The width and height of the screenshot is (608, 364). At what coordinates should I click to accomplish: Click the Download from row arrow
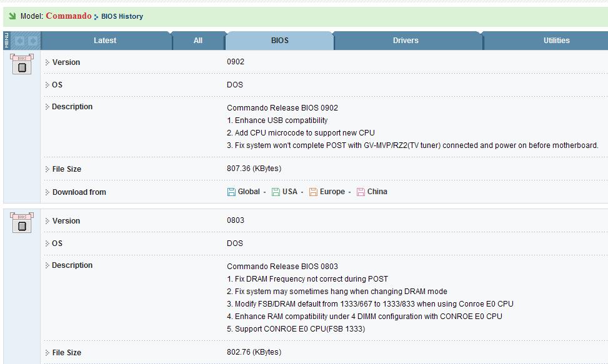(x=47, y=192)
